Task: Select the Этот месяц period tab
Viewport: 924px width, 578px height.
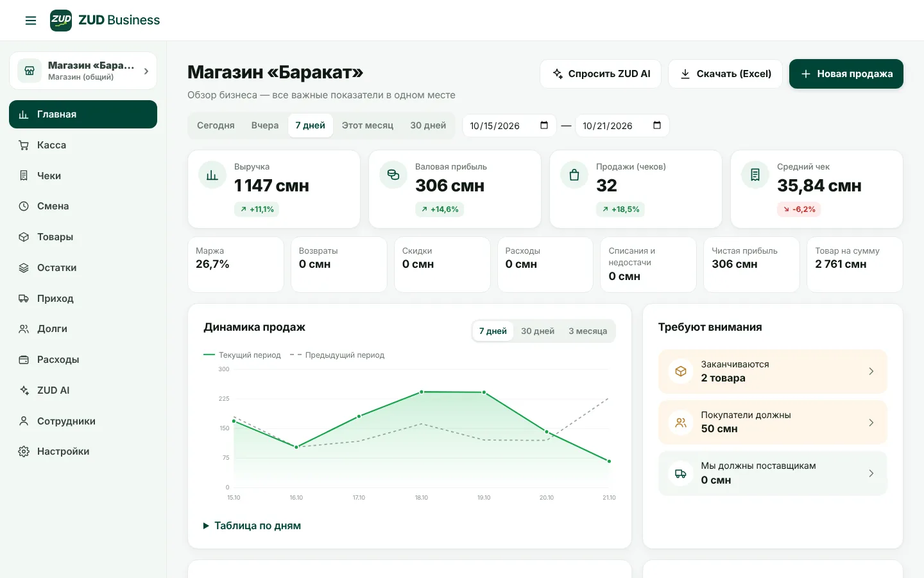Action: [x=368, y=125]
